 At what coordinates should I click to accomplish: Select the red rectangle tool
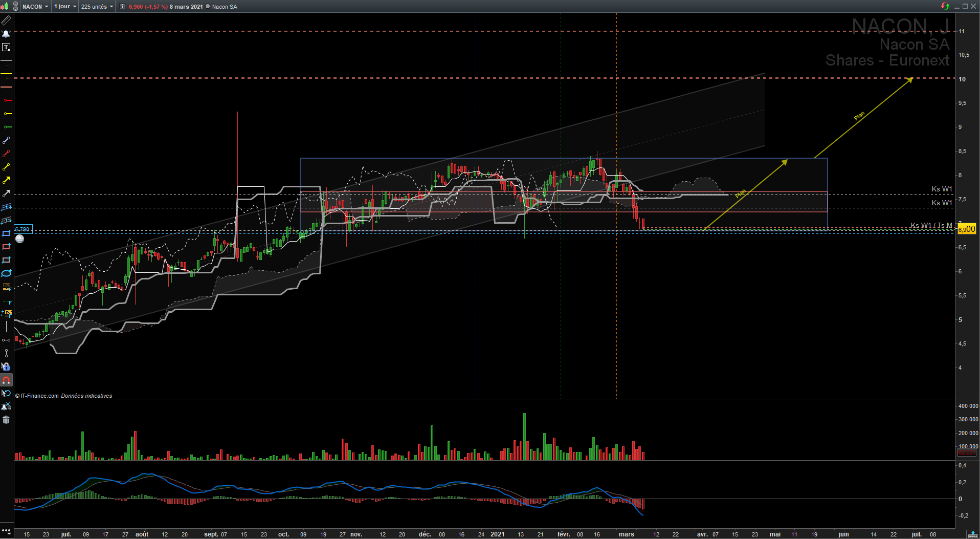(x=6, y=247)
